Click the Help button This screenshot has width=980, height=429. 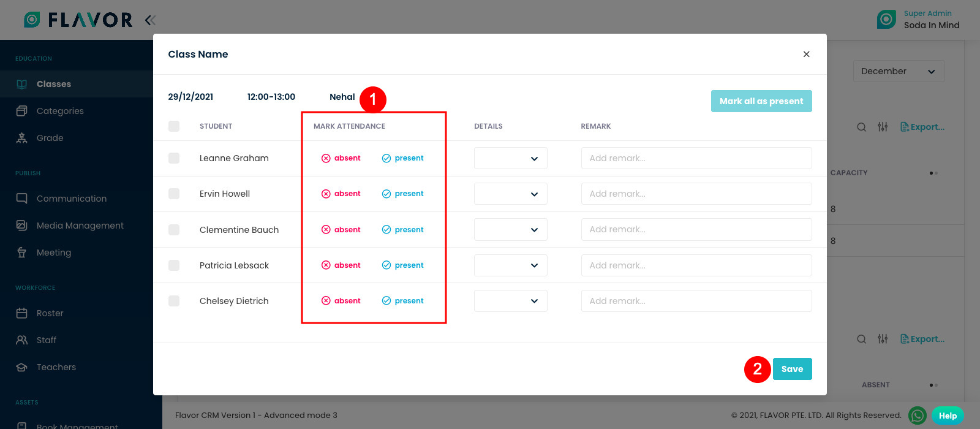tap(948, 416)
